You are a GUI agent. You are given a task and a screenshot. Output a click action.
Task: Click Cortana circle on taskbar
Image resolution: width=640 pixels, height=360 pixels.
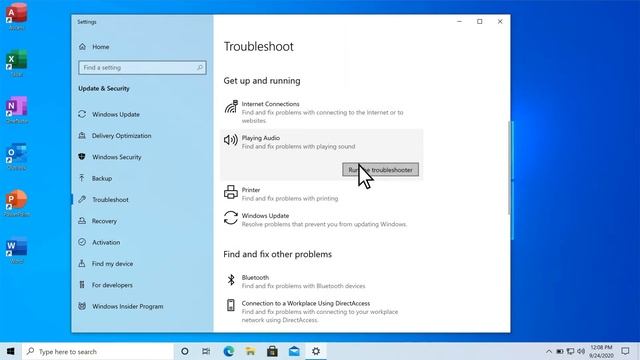tap(184, 351)
